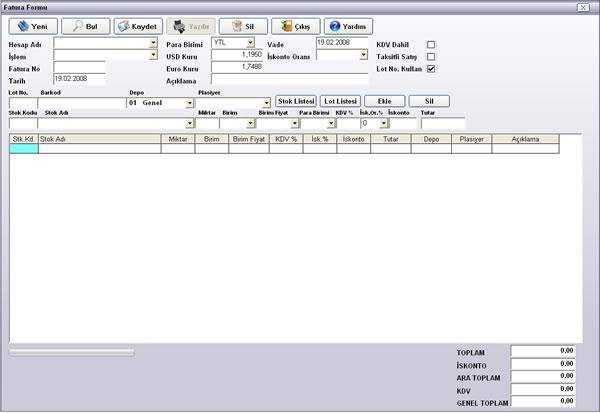The height and width of the screenshot is (413, 600).
Task: Uncheck the Lot No. Kullan checkbox
Action: [x=431, y=69]
